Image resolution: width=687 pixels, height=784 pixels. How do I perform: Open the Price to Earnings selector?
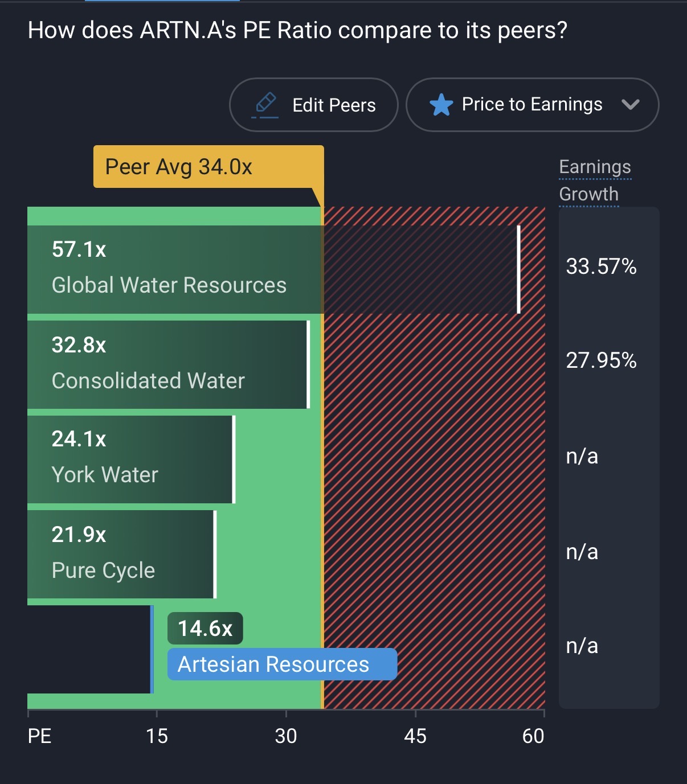pos(531,105)
